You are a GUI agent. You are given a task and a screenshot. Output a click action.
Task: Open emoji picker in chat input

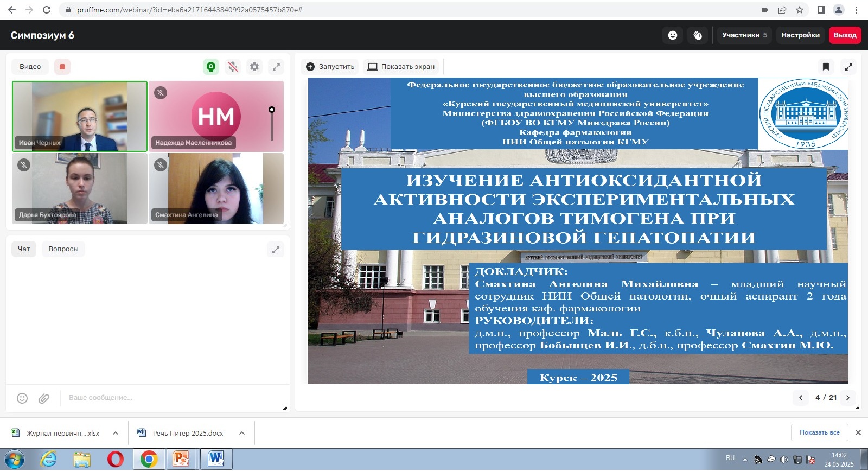coord(22,398)
